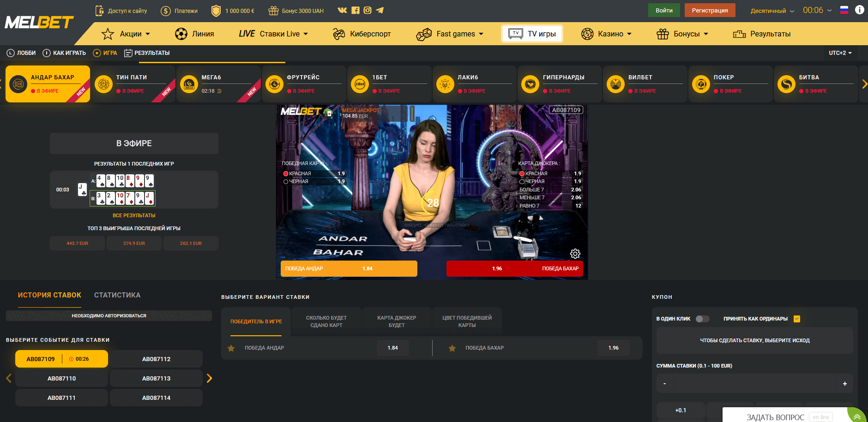The height and width of the screenshot is (422, 868).
Task: Switch to the Статистика tab
Action: tap(117, 295)
